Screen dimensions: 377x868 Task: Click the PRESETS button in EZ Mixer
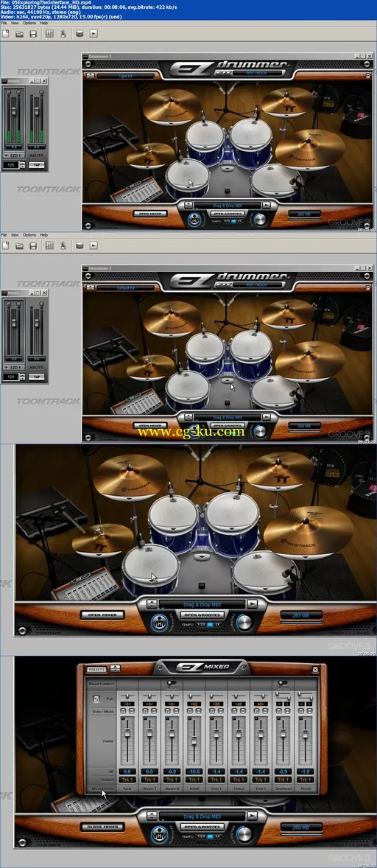pos(96,670)
